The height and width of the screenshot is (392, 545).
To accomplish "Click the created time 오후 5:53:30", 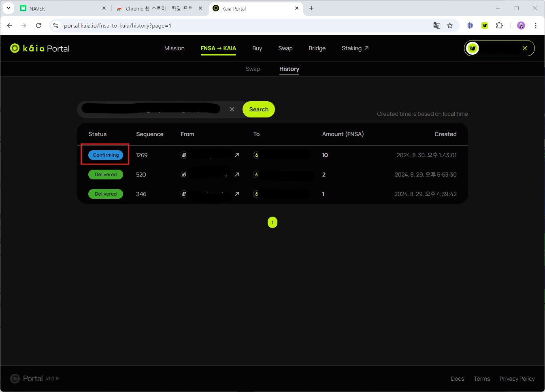I will [x=441, y=175].
